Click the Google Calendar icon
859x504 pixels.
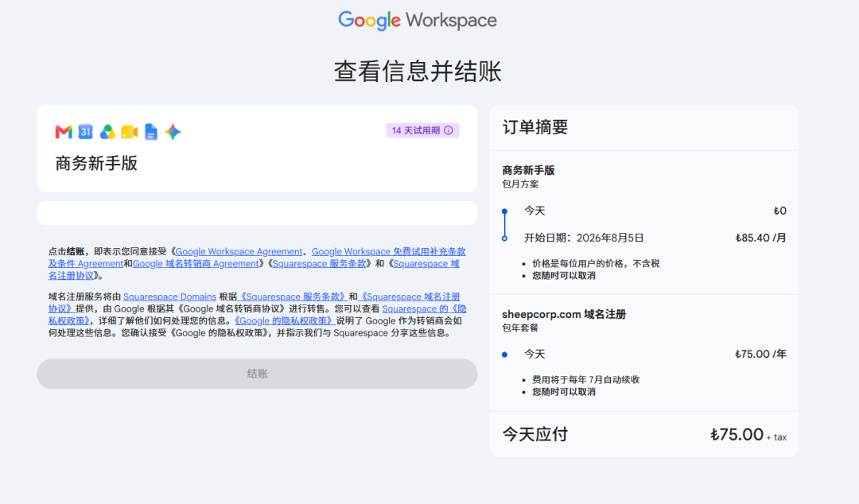point(85,131)
